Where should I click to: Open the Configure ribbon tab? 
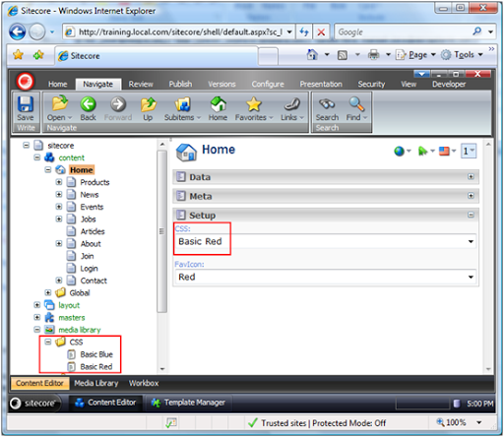tap(268, 85)
